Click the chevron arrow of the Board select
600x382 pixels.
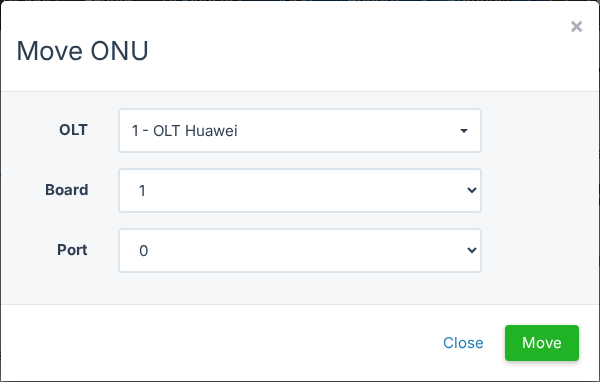[x=472, y=190]
